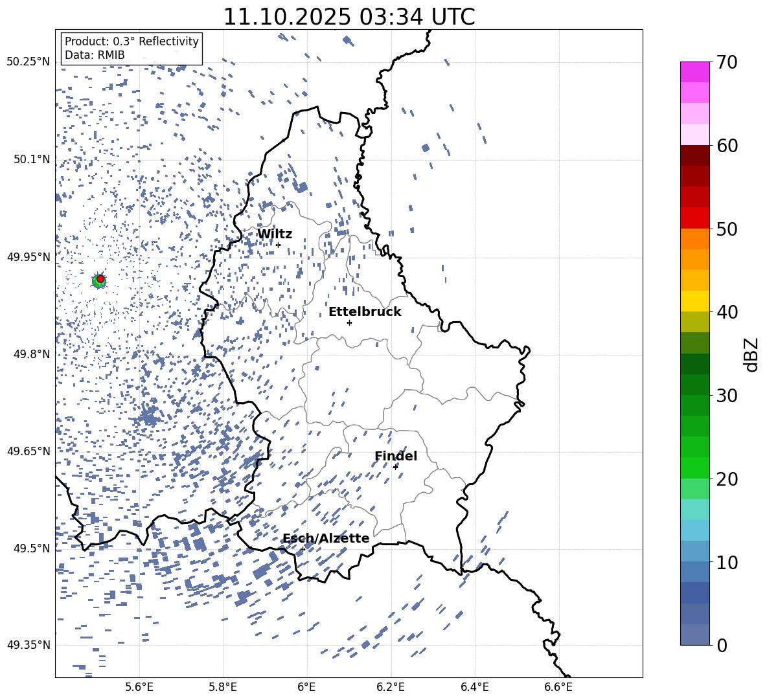The image size is (767, 700).
Task: Click the yellow colorbar segment above 40
Action: (x=694, y=301)
